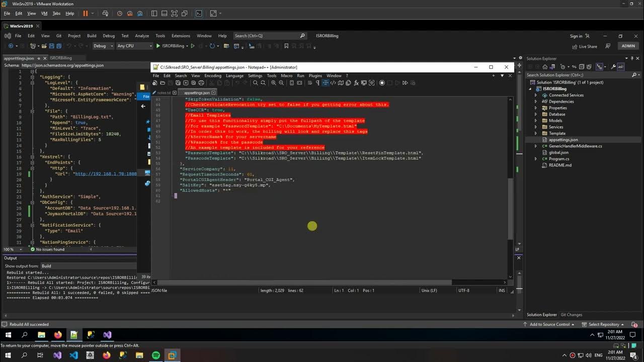Click the Bookmark icon in Visual Studio toolbar
The width and height of the screenshot is (644, 362).
286,46
